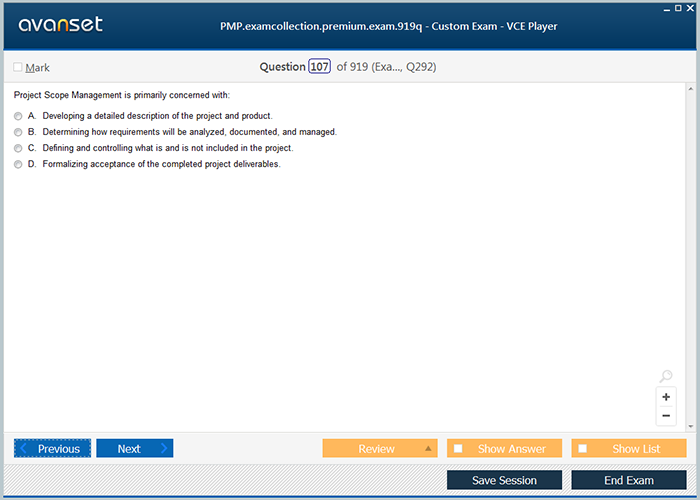Image resolution: width=700 pixels, height=500 pixels.
Task: Click the Save Session button
Action: tap(504, 480)
